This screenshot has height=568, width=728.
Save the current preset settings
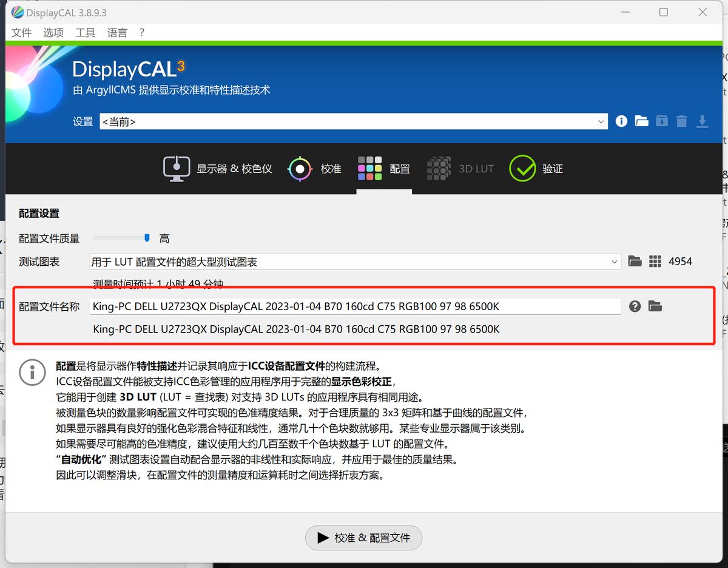pos(661,121)
